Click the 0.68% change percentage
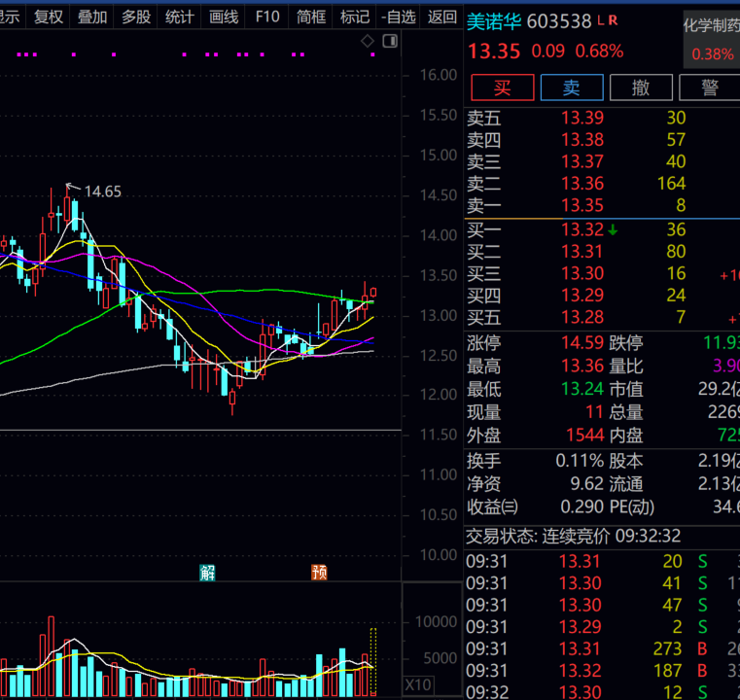Image resolution: width=740 pixels, height=700 pixels. click(x=599, y=51)
